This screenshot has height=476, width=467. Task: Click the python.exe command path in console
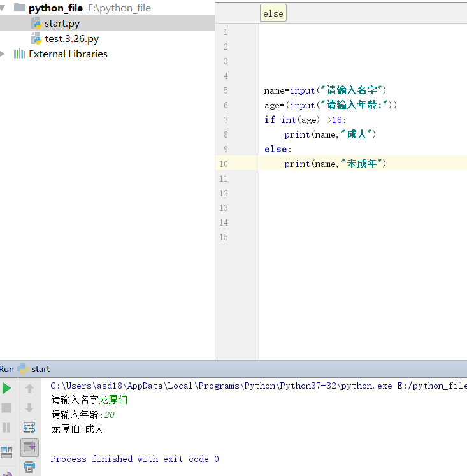tap(259, 386)
